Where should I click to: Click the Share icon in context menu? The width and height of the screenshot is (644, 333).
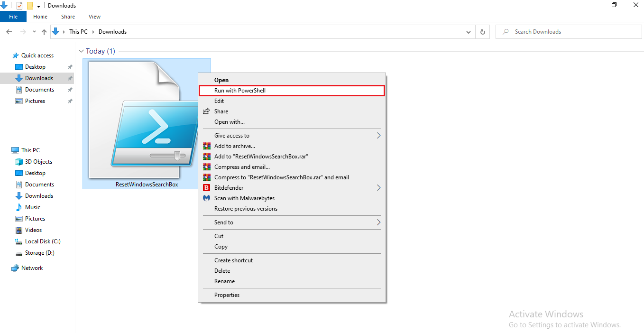pyautogui.click(x=206, y=111)
